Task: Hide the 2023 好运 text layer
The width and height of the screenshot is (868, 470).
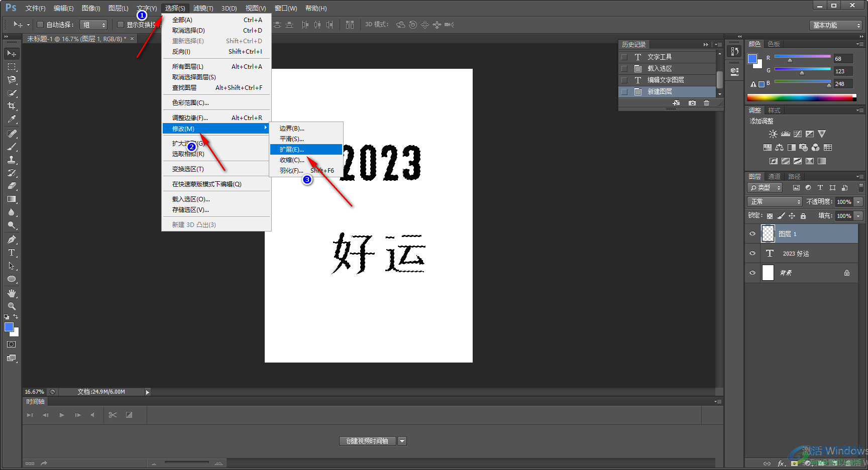Action: point(752,254)
